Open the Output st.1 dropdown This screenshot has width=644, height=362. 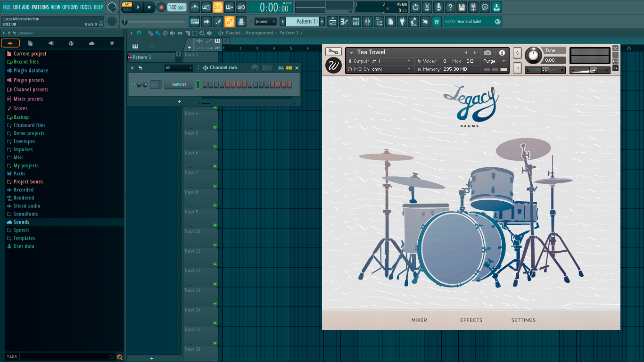click(380, 61)
